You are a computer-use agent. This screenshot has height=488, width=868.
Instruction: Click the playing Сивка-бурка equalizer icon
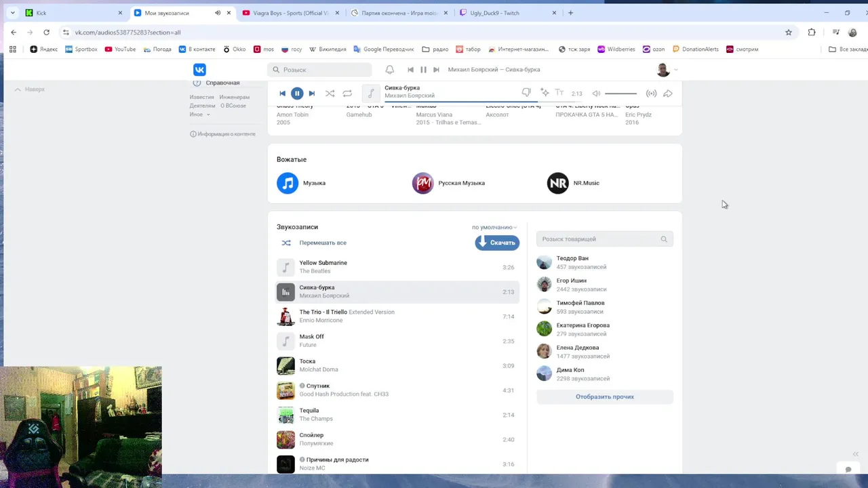click(286, 292)
